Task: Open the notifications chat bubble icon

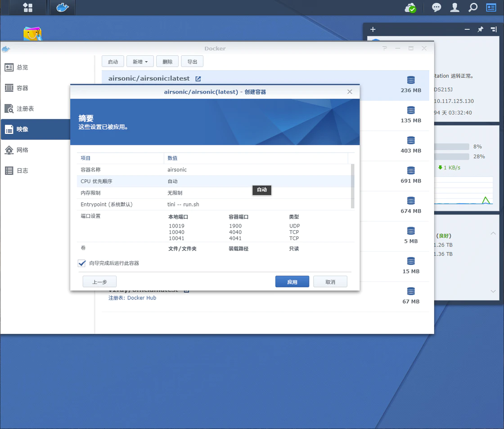Action: tap(436, 8)
